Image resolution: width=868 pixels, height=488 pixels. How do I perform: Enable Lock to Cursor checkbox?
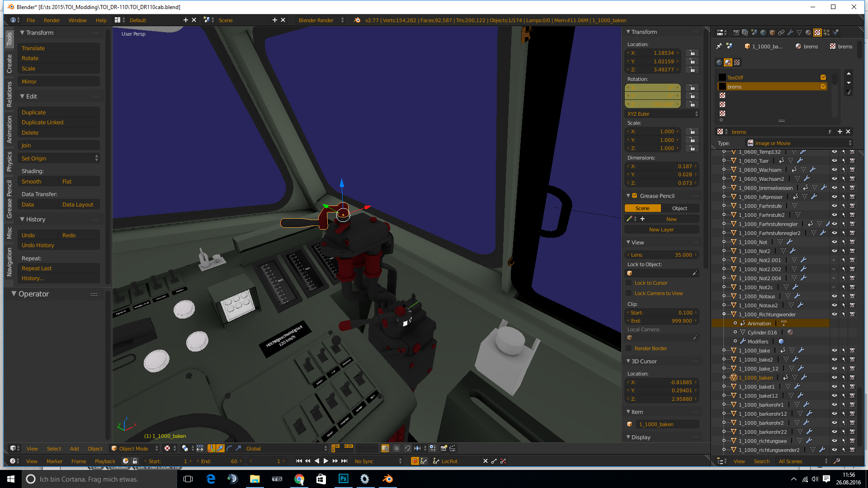point(629,283)
